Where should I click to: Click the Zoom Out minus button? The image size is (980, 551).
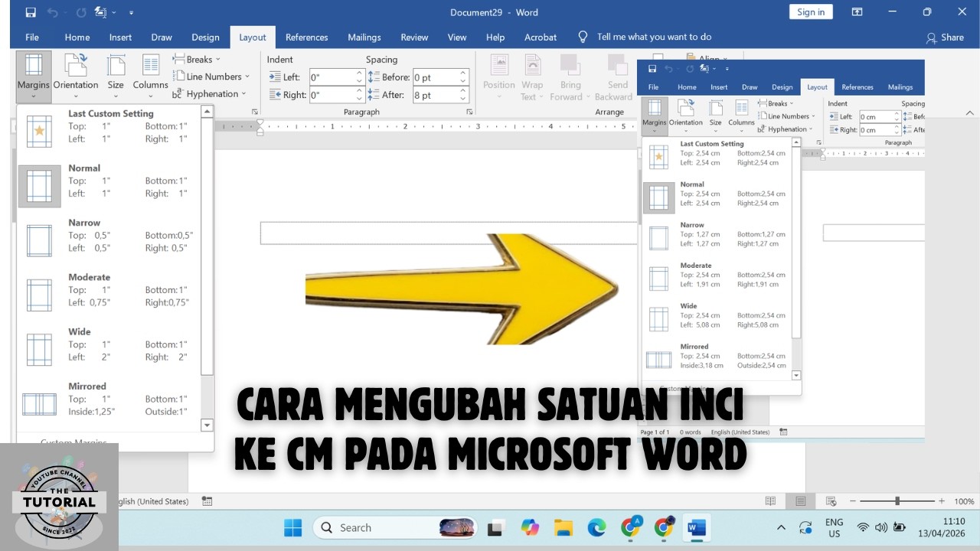tap(852, 501)
